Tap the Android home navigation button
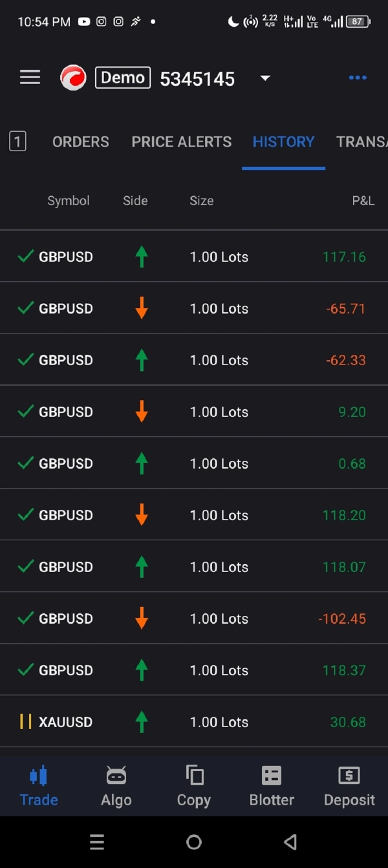Image resolution: width=388 pixels, height=868 pixels. click(x=194, y=842)
